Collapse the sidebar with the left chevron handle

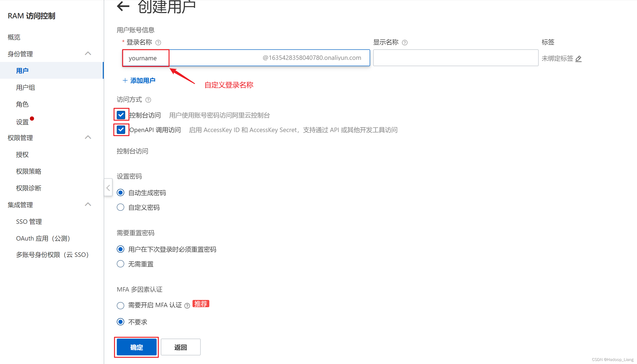(108, 188)
